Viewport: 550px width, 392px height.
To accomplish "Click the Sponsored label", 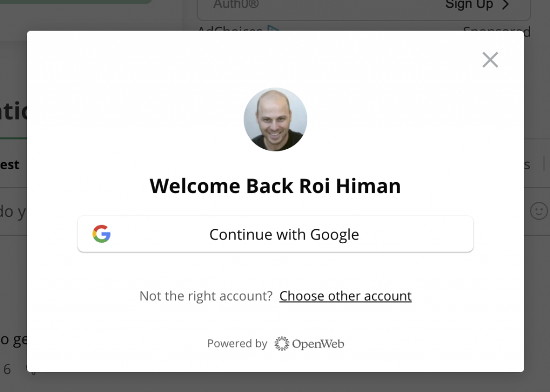I will (497, 28).
